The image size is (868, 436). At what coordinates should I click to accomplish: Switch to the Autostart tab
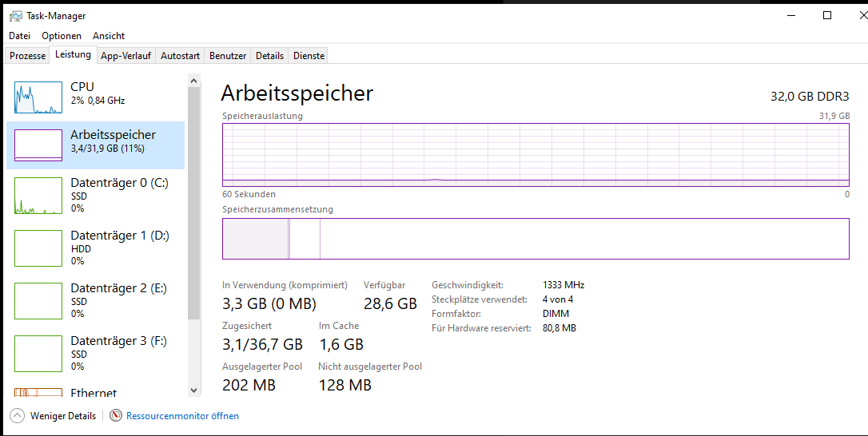[180, 56]
